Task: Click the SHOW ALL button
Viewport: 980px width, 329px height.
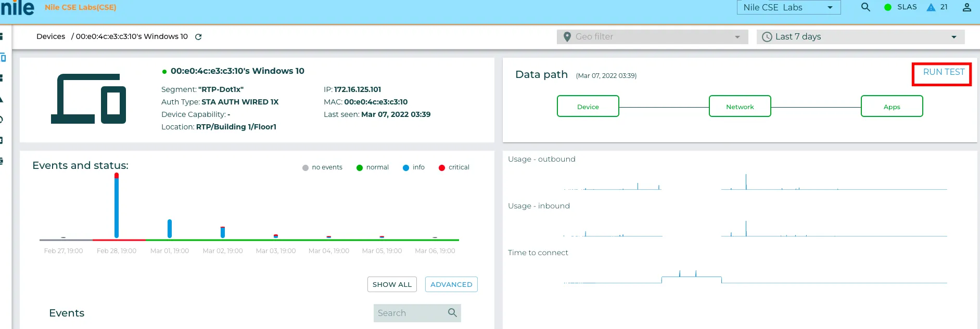Action: point(392,284)
